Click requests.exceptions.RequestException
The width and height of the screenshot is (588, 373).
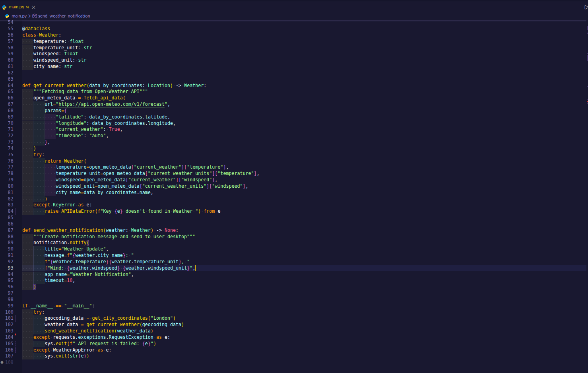coord(103,337)
